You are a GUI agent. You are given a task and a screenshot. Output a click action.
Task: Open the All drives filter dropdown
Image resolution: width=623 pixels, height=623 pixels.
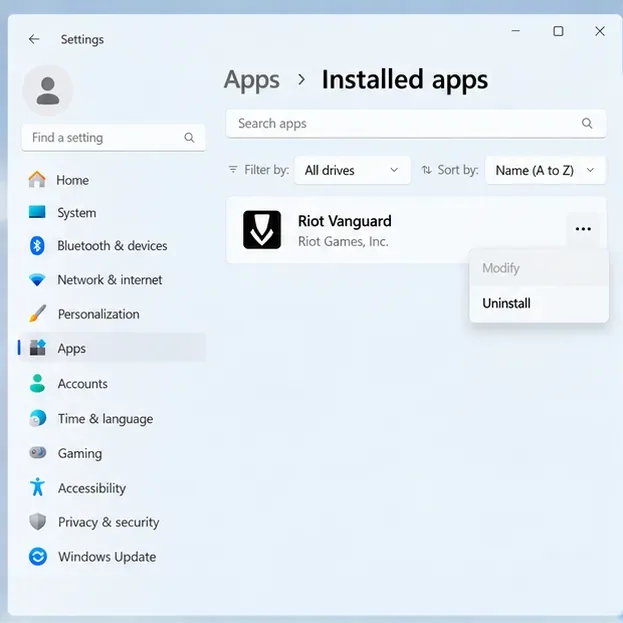coord(352,170)
